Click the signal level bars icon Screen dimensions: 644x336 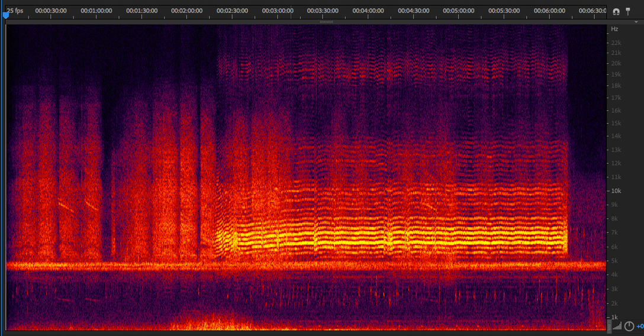[618, 327]
